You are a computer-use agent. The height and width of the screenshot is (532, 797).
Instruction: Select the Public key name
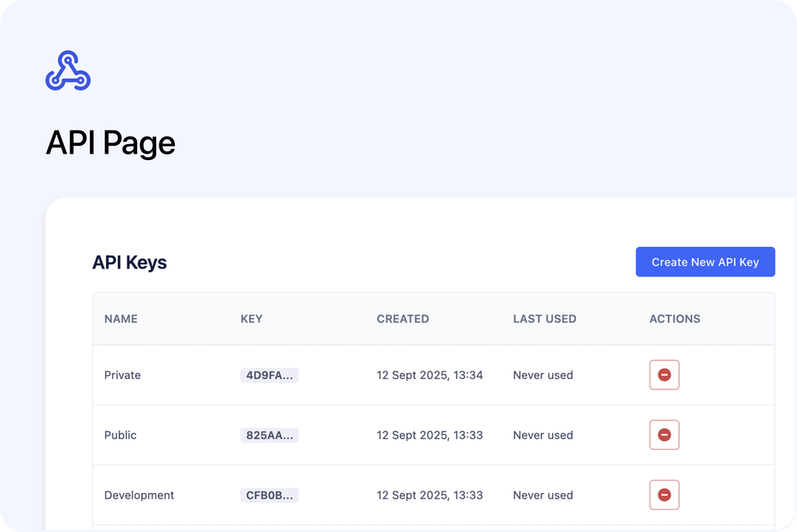[120, 435]
